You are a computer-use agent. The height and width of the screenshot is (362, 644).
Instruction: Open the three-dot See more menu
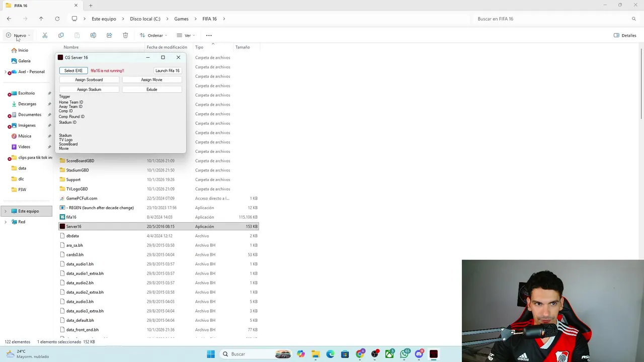pyautogui.click(x=209, y=35)
